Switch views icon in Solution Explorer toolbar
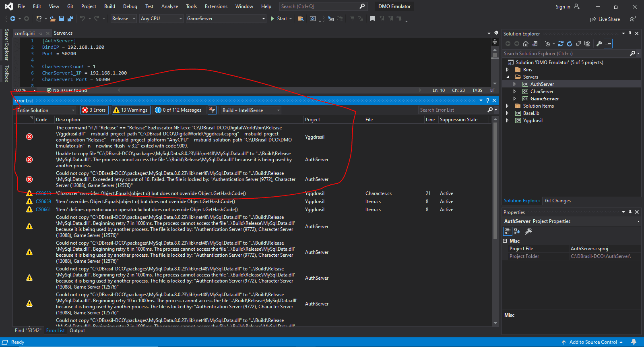Screen dimensions: 644x347 pyautogui.click(x=535, y=44)
